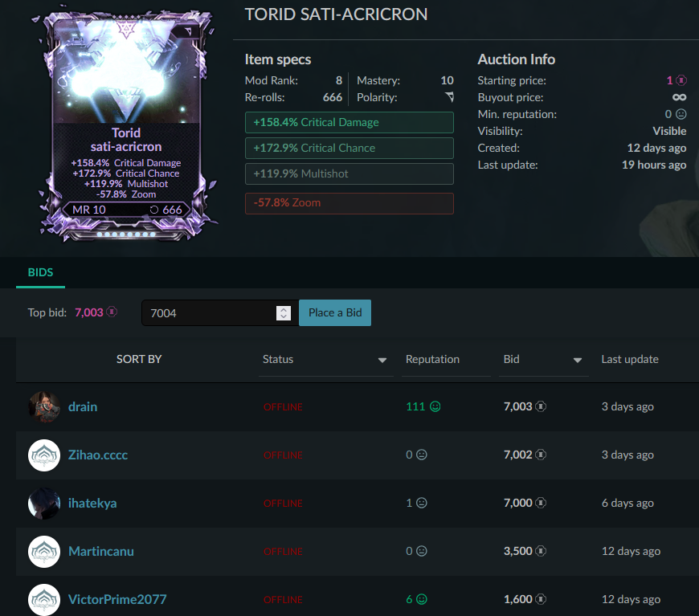Click the bid amount stepper arrows
The height and width of the screenshot is (616, 699).
point(284,313)
